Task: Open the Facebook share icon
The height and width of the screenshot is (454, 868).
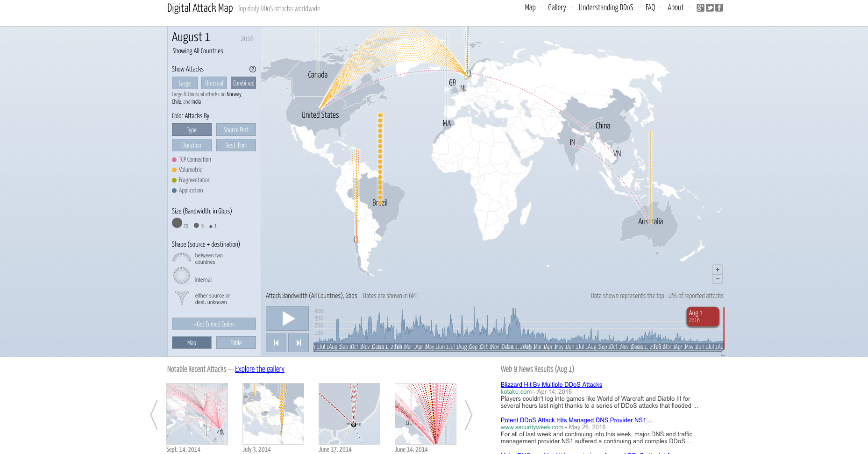Action: pos(719,7)
